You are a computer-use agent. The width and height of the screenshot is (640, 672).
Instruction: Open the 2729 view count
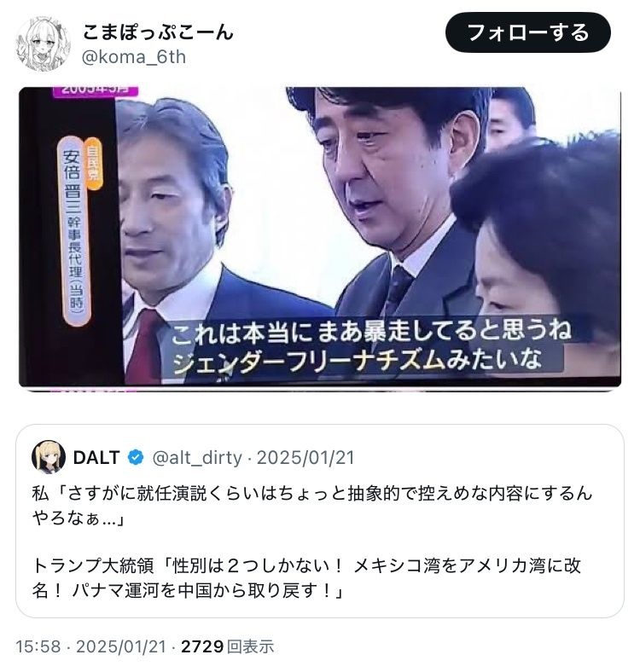(x=202, y=646)
